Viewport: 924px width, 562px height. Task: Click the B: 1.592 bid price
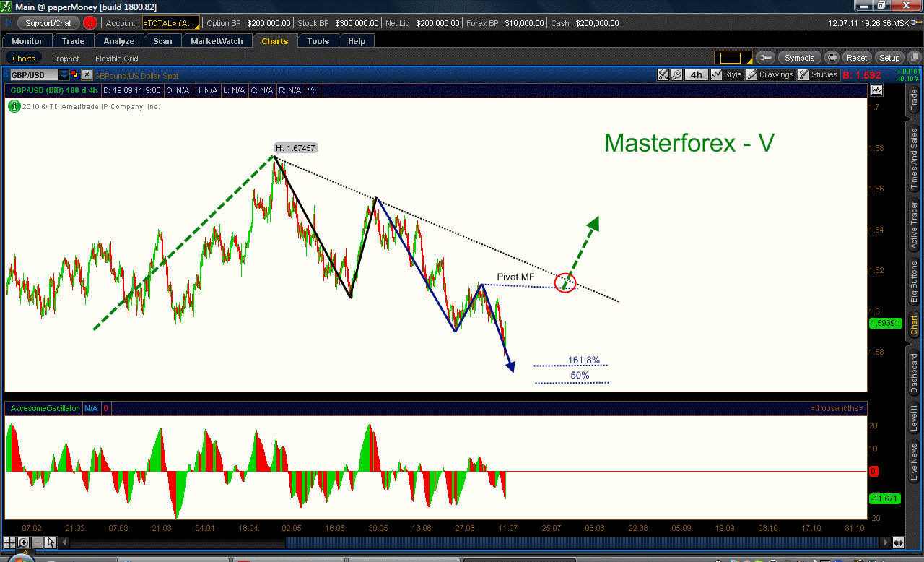(x=861, y=74)
